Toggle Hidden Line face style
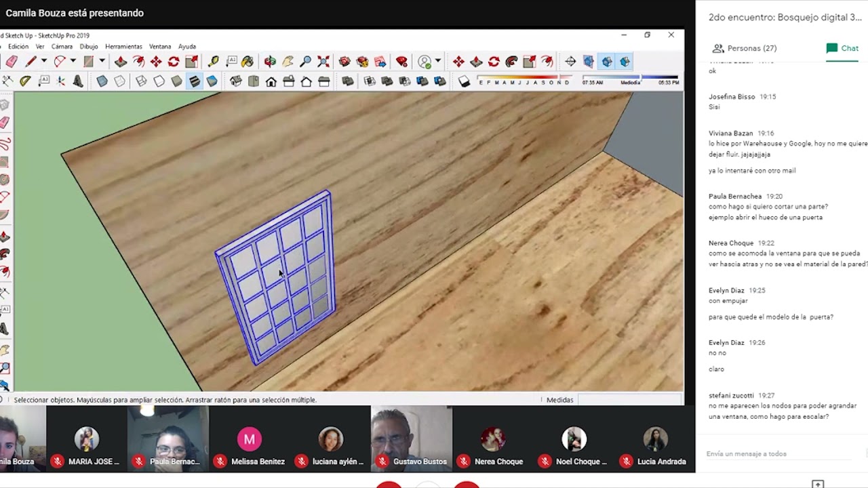Viewport: 868px width, 488px height. pos(159,81)
